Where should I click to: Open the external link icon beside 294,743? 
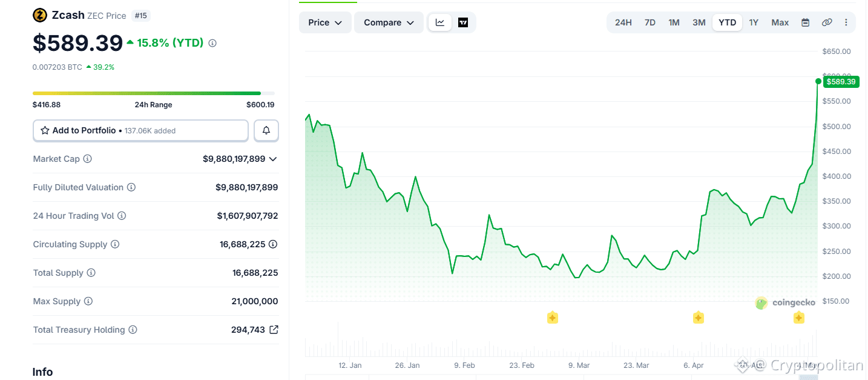point(274,330)
